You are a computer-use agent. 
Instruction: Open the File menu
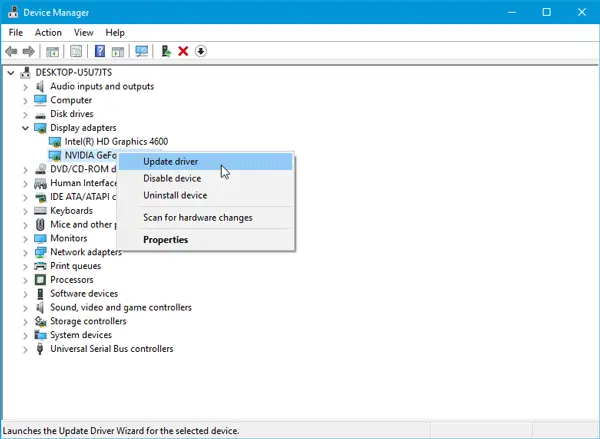pyautogui.click(x=16, y=33)
